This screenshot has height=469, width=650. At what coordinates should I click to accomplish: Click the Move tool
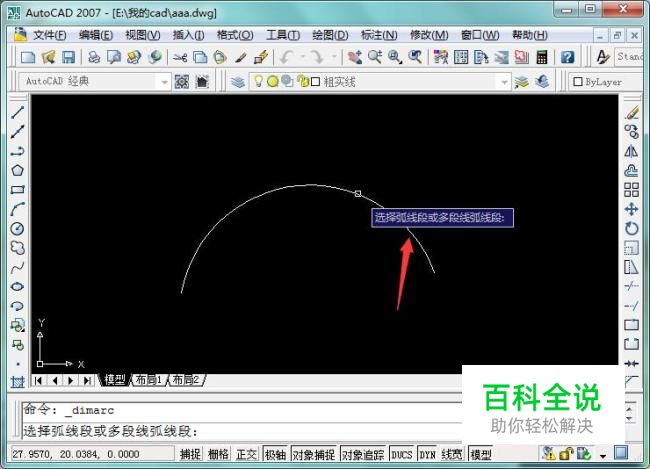click(632, 209)
